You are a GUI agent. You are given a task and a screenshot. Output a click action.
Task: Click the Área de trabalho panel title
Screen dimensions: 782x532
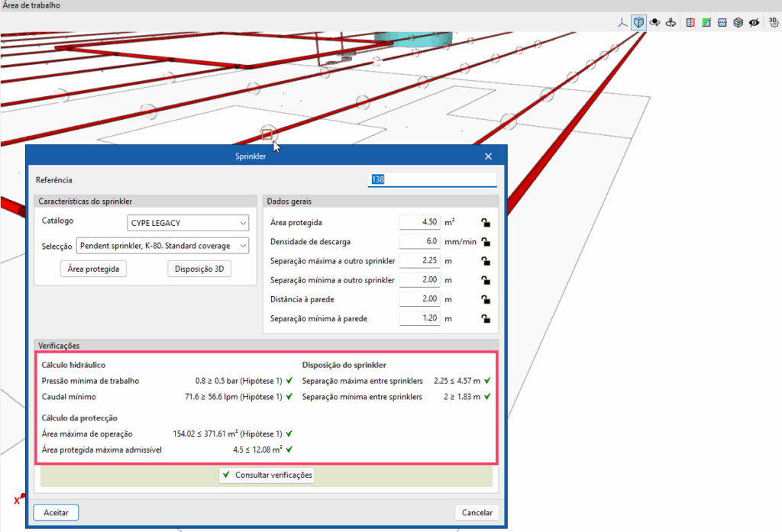[x=31, y=5]
